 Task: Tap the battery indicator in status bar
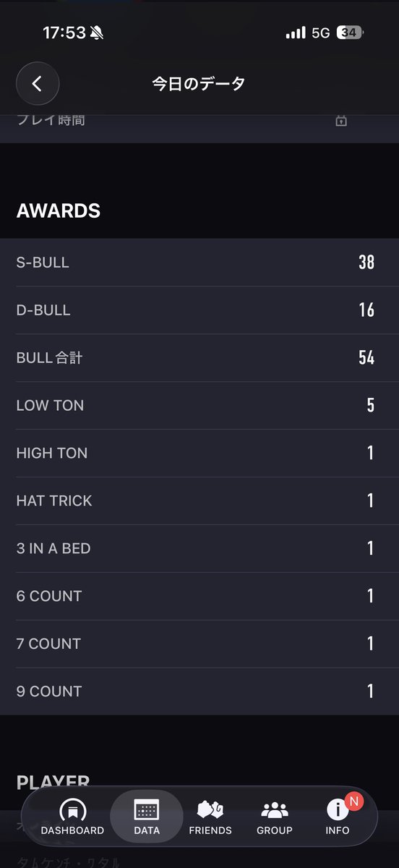351,33
